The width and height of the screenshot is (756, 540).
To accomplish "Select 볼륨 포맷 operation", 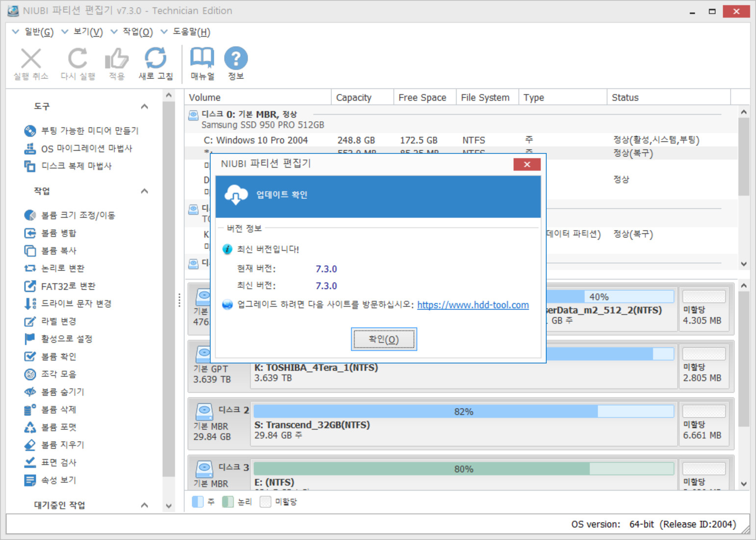I will click(50, 427).
